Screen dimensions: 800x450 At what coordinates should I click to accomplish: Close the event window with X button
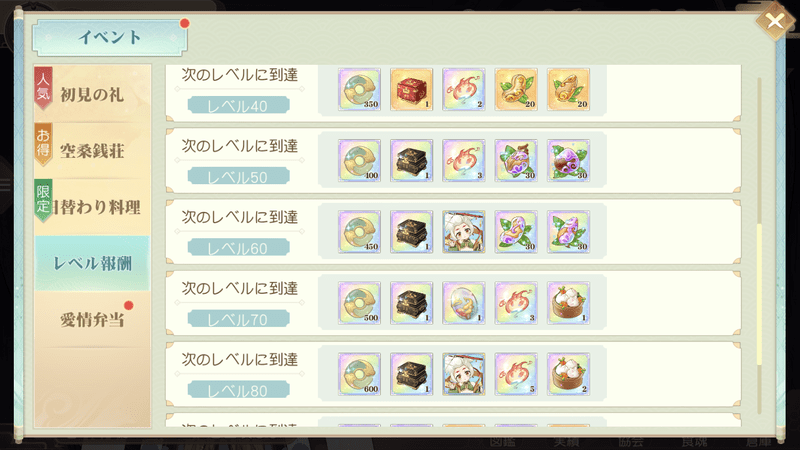tap(774, 21)
